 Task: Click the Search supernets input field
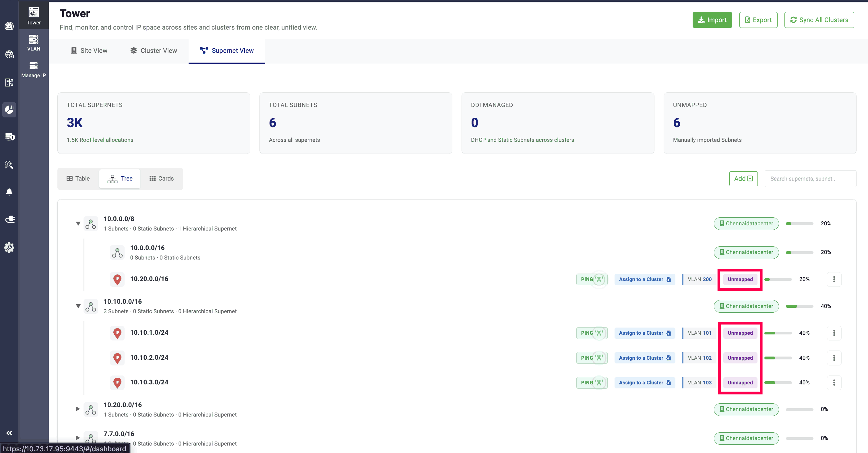pyautogui.click(x=810, y=178)
